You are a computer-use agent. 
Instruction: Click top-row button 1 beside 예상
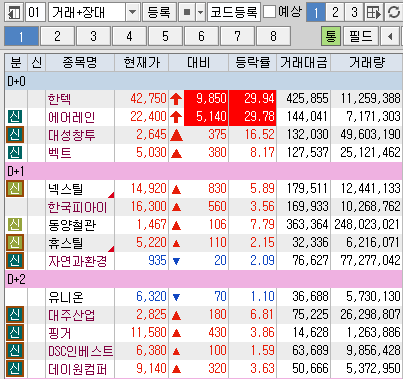click(316, 12)
